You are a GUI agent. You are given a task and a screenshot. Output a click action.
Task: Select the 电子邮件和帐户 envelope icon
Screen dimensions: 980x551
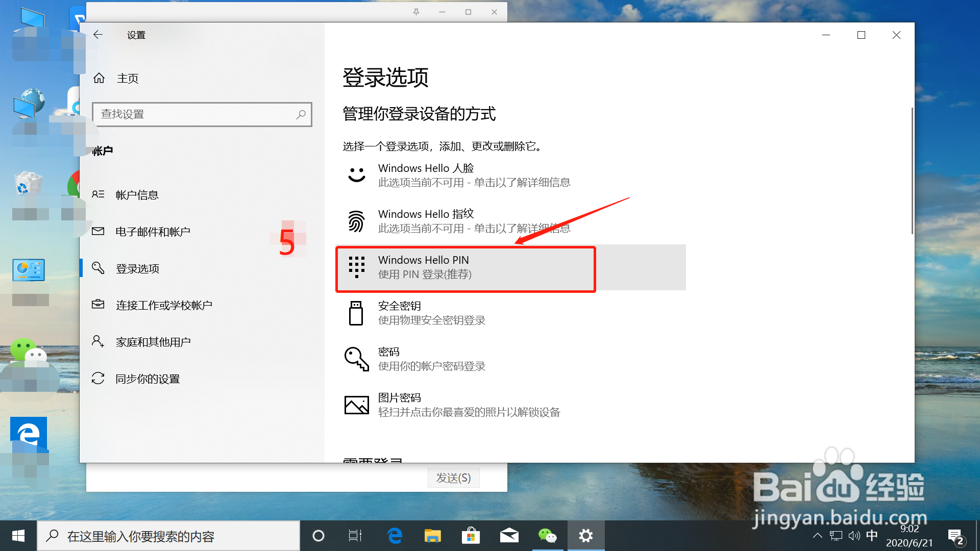pos(98,231)
